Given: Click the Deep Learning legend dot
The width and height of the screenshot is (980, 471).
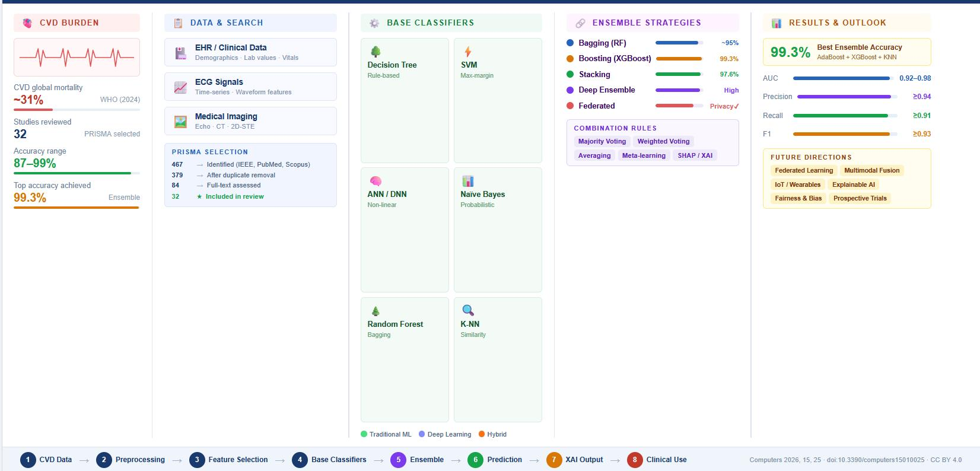Looking at the screenshot, I should [422, 434].
